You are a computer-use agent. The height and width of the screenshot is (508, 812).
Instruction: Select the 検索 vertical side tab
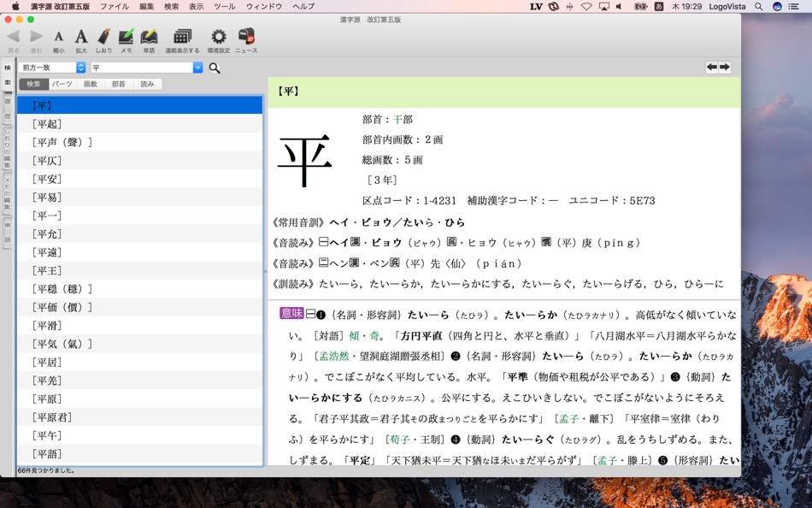pyautogui.click(x=7, y=75)
